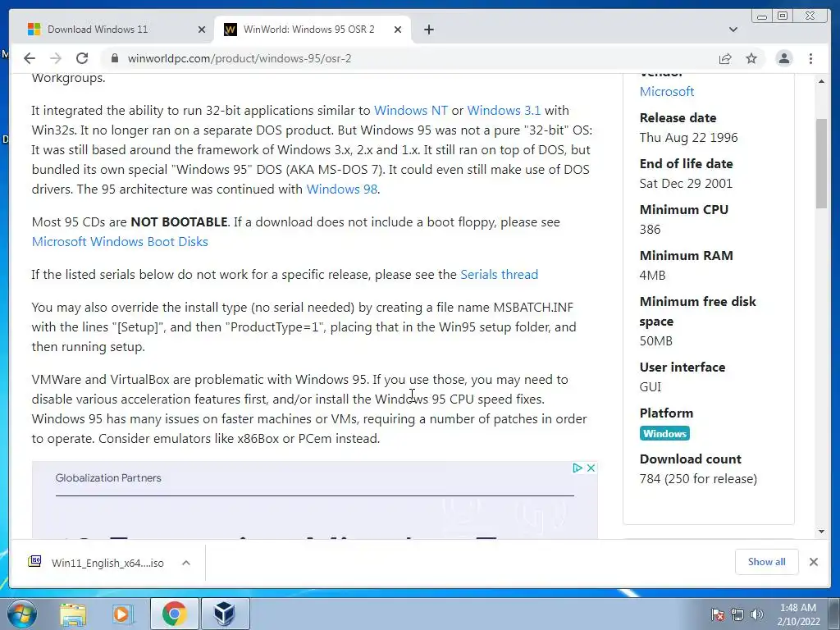
Task: Click the forward navigation arrow
Action: point(56,58)
